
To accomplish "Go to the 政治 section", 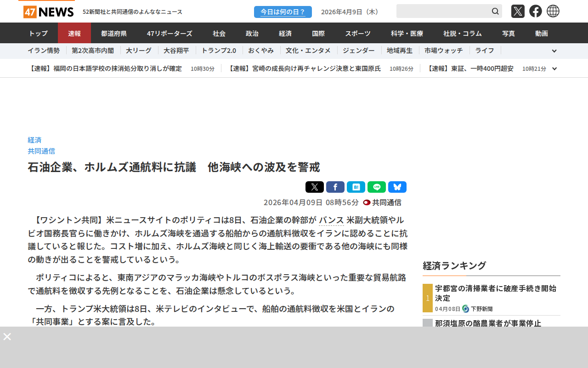I will coord(252,33).
